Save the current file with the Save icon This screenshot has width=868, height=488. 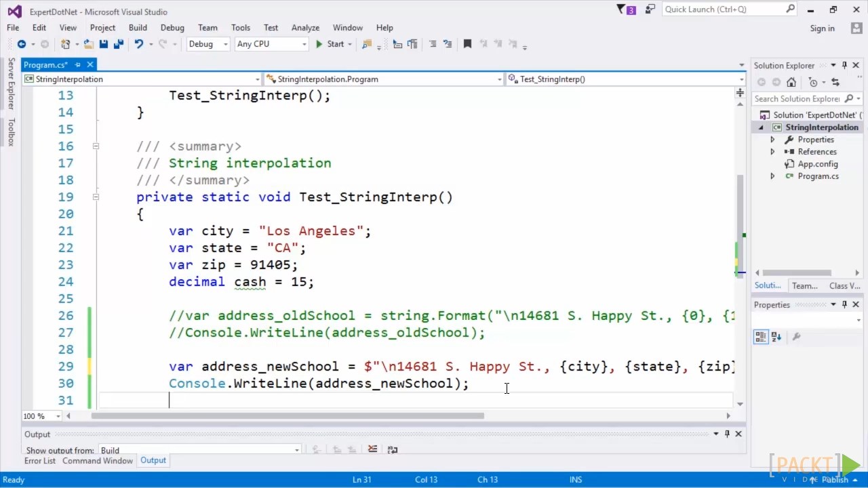pos(104,44)
